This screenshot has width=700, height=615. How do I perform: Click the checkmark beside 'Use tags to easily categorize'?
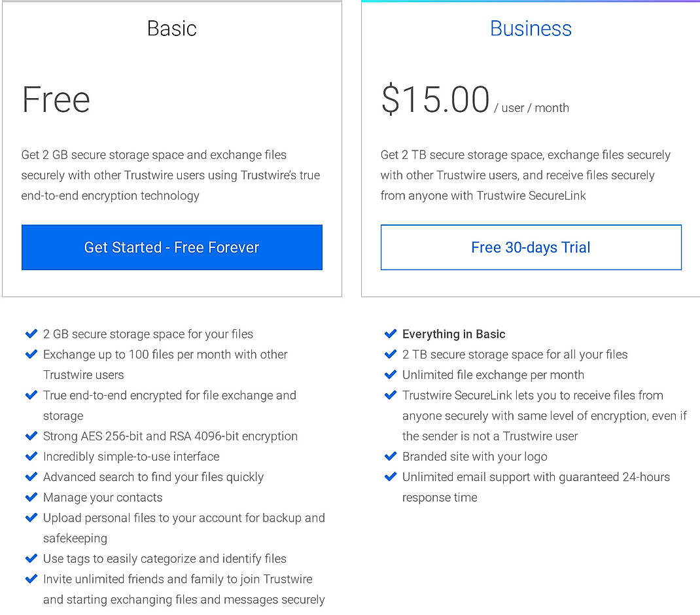[x=31, y=559]
